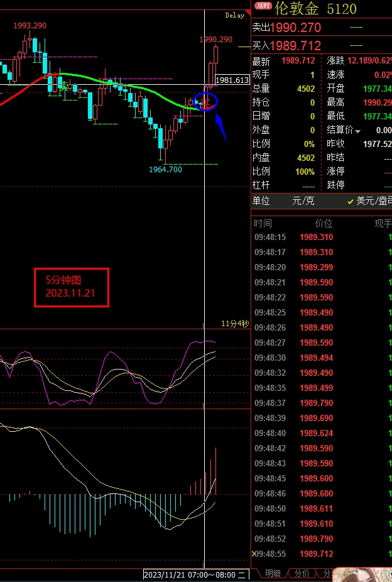Click the 伦敦金 instrument title

tap(297, 9)
